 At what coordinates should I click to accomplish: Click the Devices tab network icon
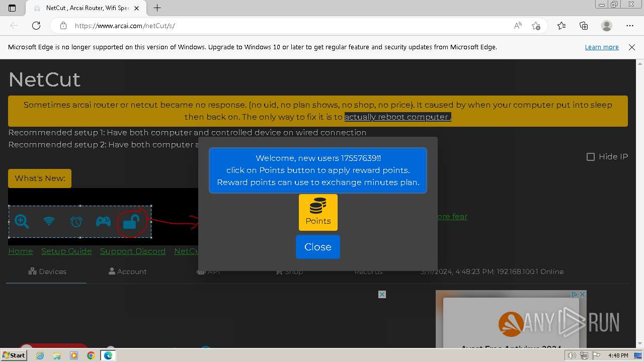tap(32, 271)
